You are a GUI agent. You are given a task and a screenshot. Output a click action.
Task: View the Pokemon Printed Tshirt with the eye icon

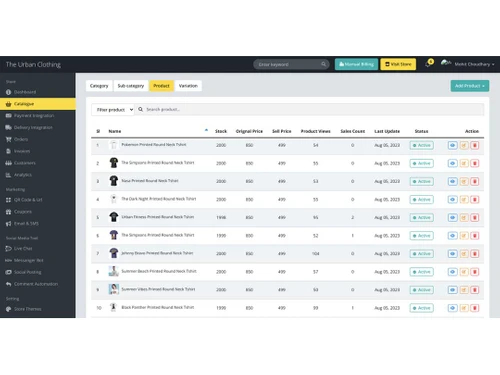tap(452, 145)
